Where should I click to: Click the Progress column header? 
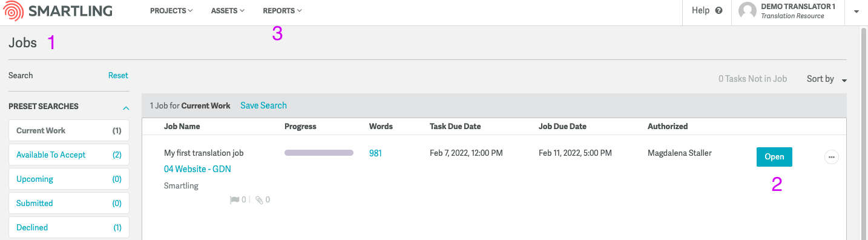coord(300,127)
